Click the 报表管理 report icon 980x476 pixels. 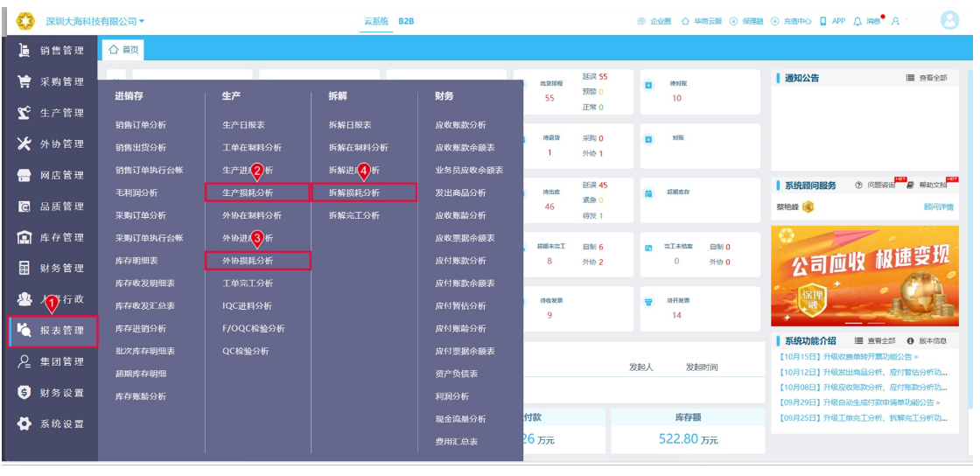pos(24,330)
